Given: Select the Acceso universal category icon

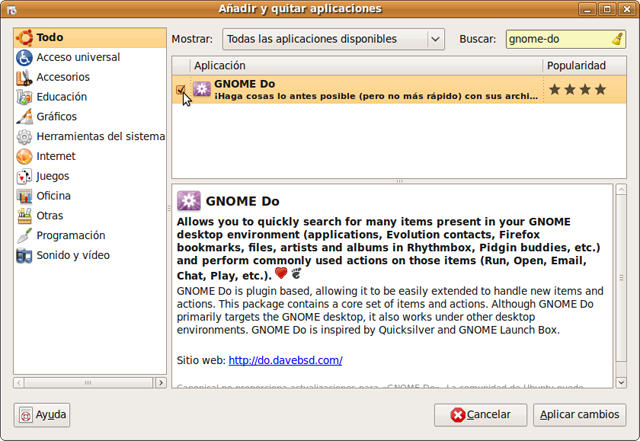Looking at the screenshot, I should [x=25, y=57].
